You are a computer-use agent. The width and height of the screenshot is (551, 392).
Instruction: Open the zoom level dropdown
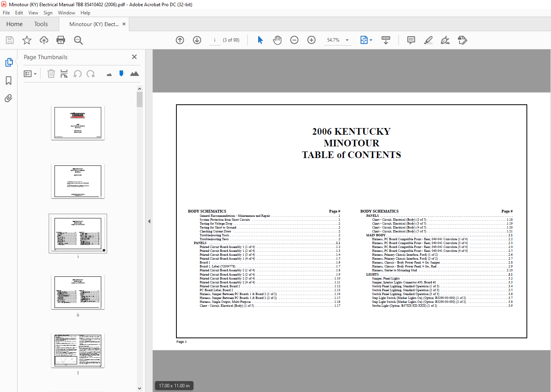347,40
